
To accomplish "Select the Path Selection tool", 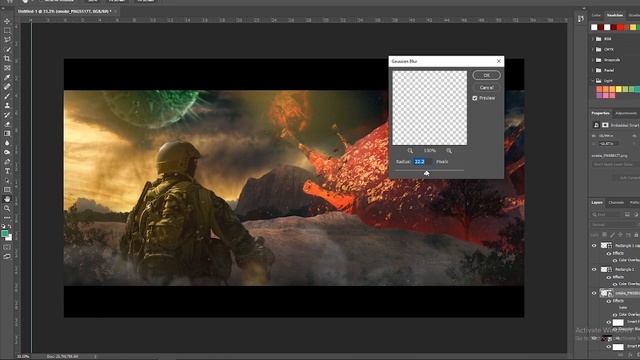I will (x=7, y=181).
